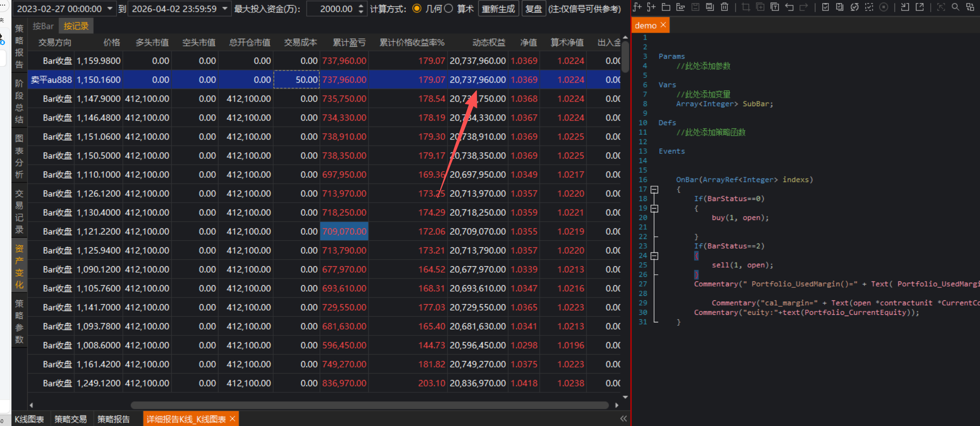Image resolution: width=980 pixels, height=426 pixels.
Task: Switch to the 按Bar tab
Action: [43, 26]
